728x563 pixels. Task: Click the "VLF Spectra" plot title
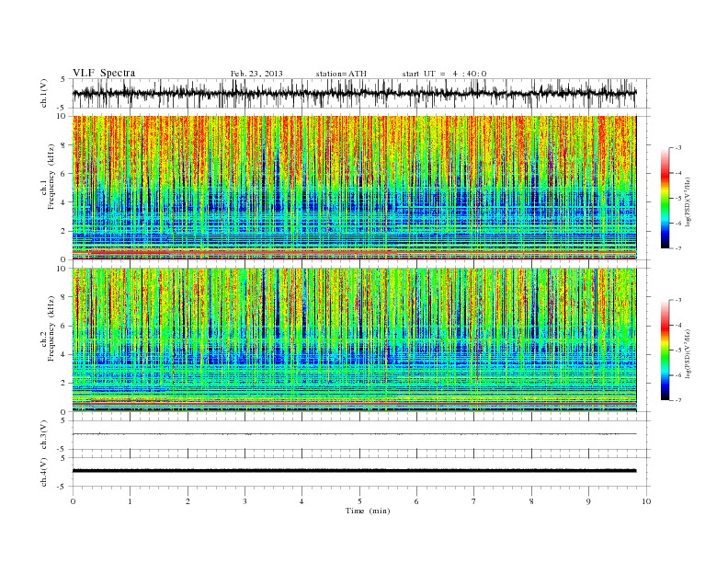(x=104, y=73)
